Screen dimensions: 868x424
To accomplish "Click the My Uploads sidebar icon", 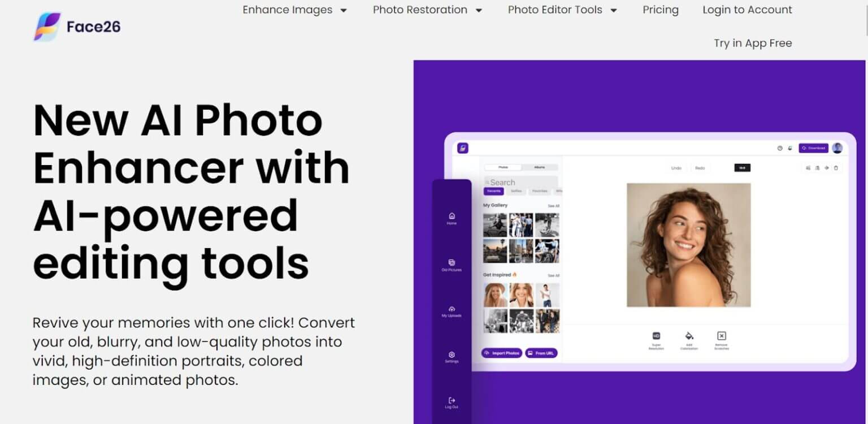I will point(451,309).
